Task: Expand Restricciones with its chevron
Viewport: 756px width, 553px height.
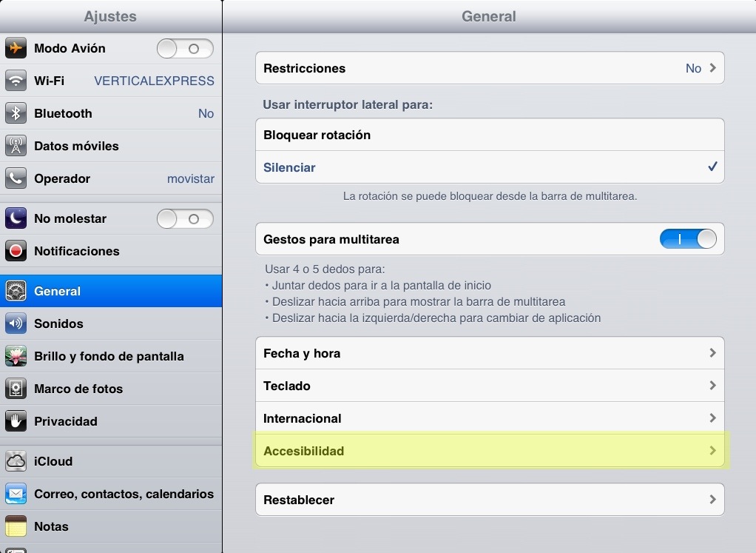Action: tap(712, 68)
